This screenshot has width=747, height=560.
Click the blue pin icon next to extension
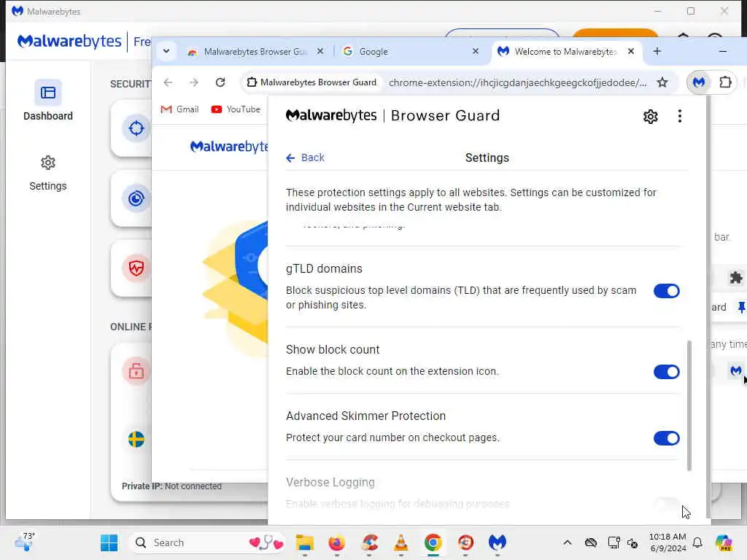(741, 307)
